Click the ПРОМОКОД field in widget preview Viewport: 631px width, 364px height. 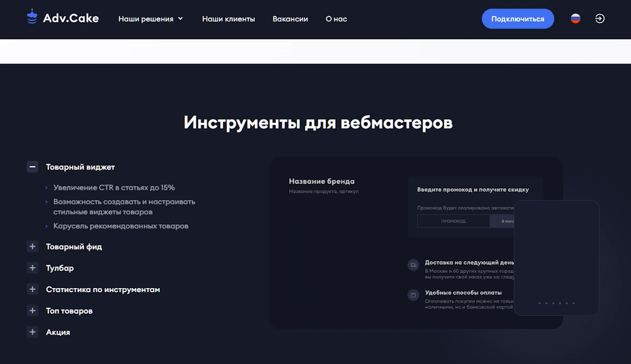tap(453, 221)
